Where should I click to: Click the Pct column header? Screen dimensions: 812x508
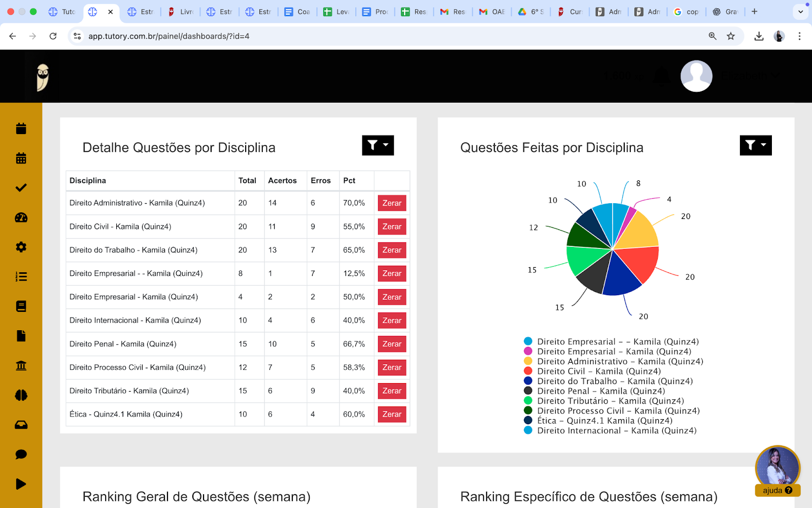point(349,180)
